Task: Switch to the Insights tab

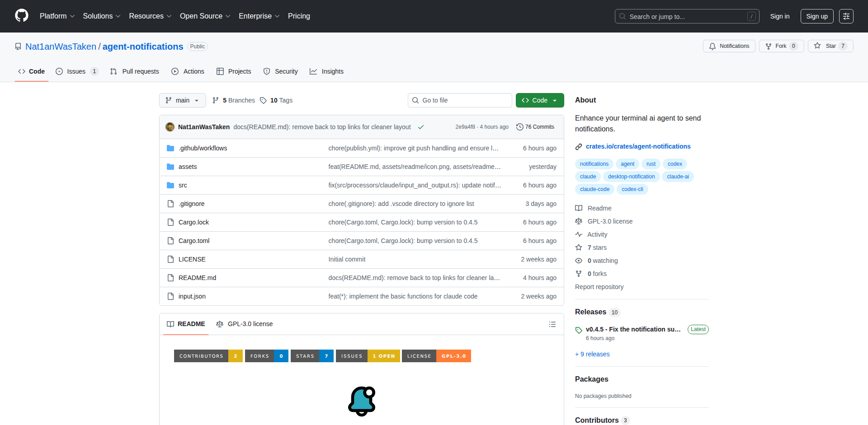Action: [x=327, y=71]
